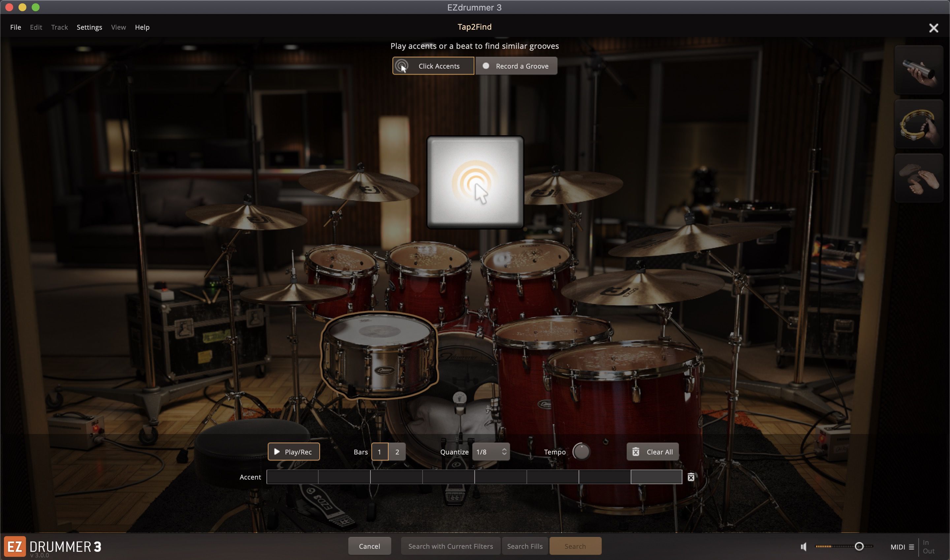Click the Quantize stepper arrows
950x560 pixels.
[504, 452]
